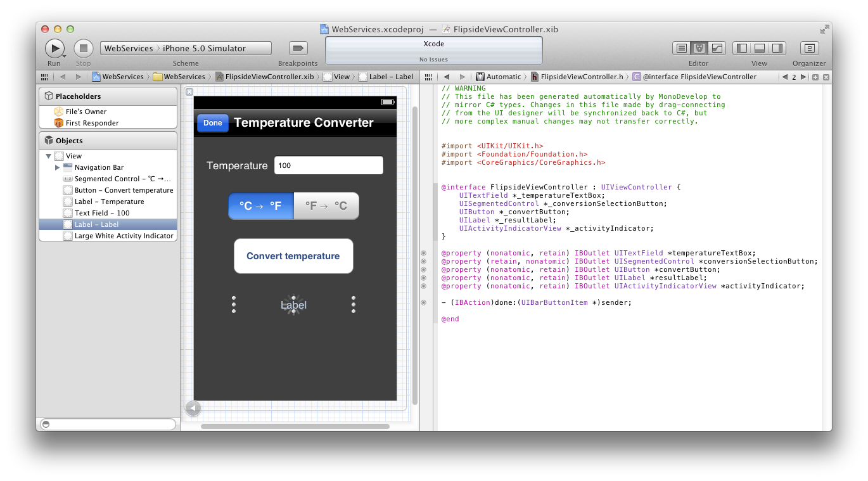Image resolution: width=868 pixels, height=481 pixels.
Task: Expand the Navigation Bar tree item
Action: [x=57, y=167]
